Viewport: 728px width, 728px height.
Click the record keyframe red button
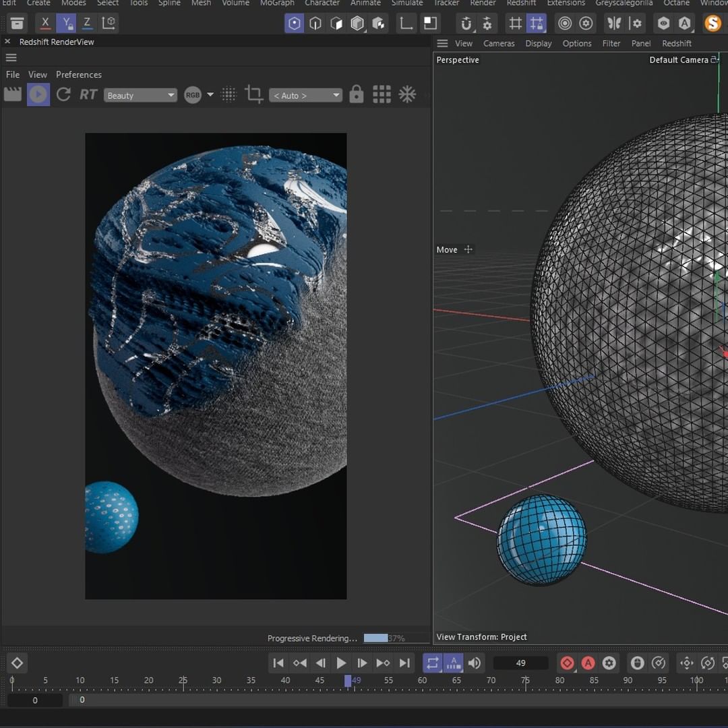[x=567, y=663]
